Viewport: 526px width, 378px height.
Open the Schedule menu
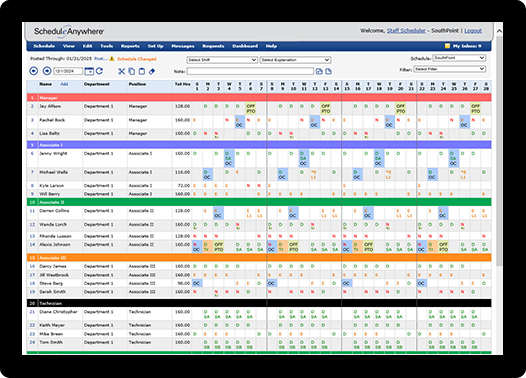coord(44,46)
